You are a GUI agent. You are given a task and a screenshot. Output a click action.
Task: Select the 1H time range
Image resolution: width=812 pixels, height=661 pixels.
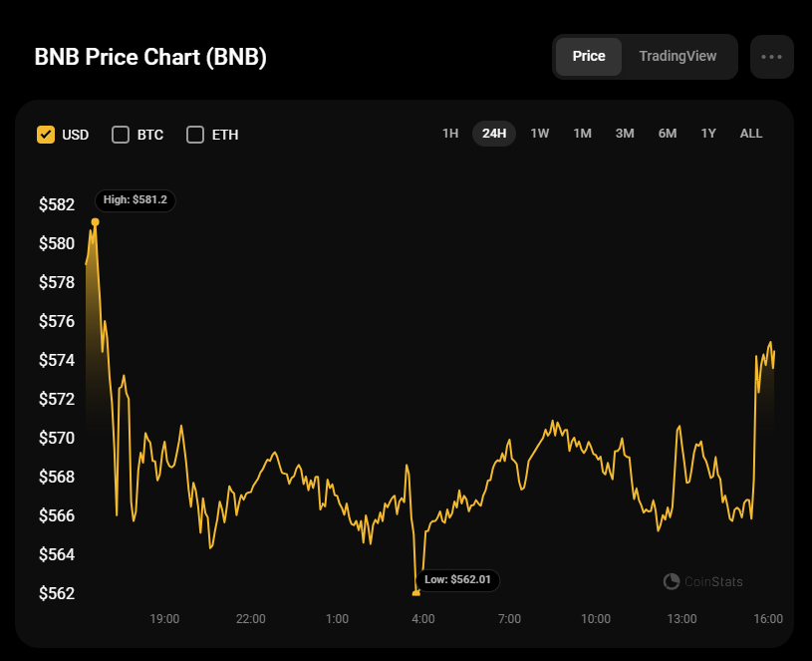[450, 134]
